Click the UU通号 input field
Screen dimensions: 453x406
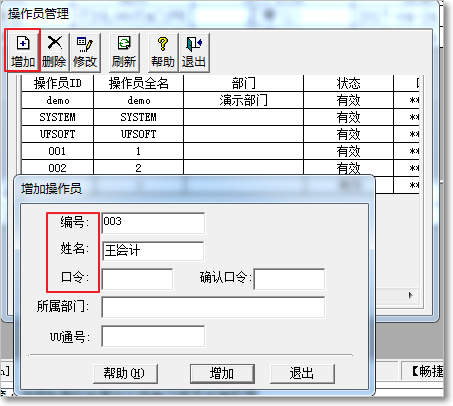pyautogui.click(x=153, y=336)
